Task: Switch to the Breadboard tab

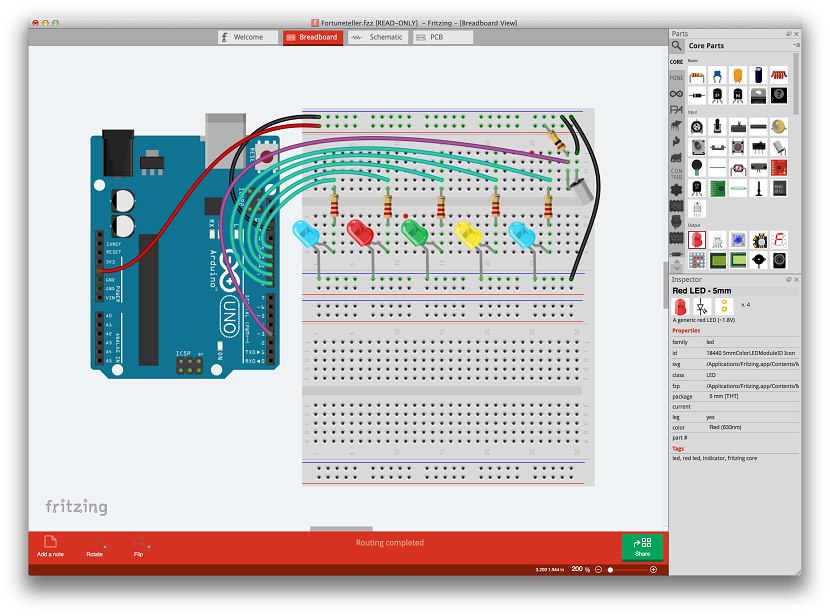Action: tap(313, 37)
